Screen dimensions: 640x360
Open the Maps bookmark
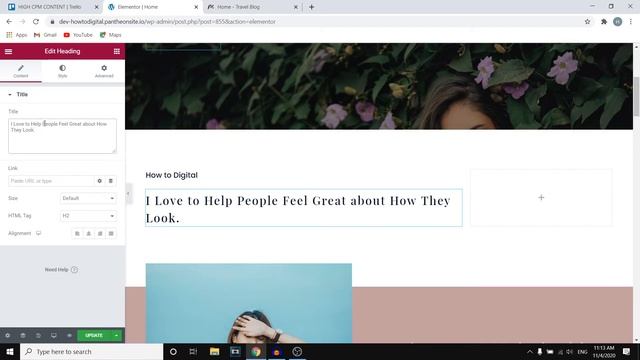coord(111,35)
